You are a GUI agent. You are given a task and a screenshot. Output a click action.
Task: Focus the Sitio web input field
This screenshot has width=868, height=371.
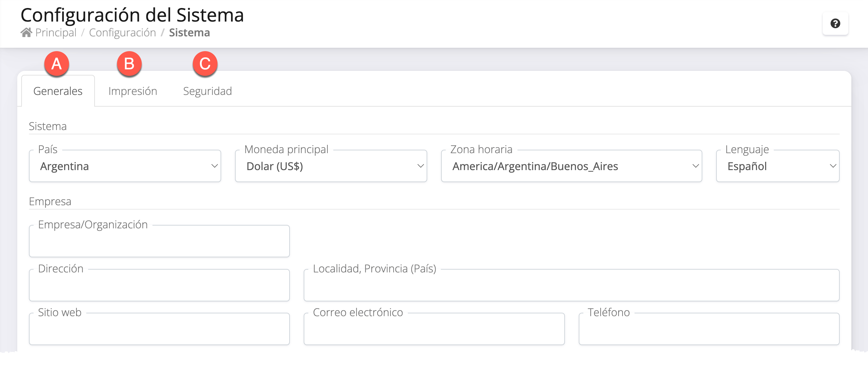159,329
